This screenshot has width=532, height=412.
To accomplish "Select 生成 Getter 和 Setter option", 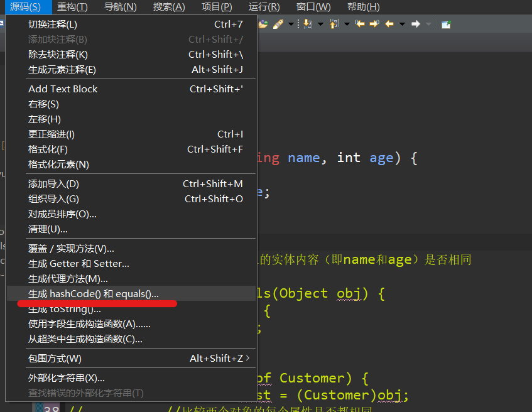I will 79,263.
